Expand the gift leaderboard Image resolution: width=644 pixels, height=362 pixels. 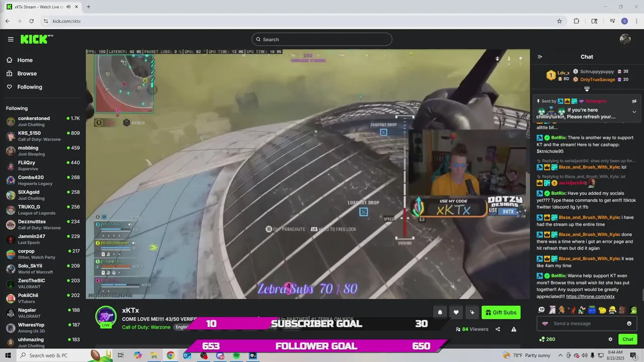587,89
